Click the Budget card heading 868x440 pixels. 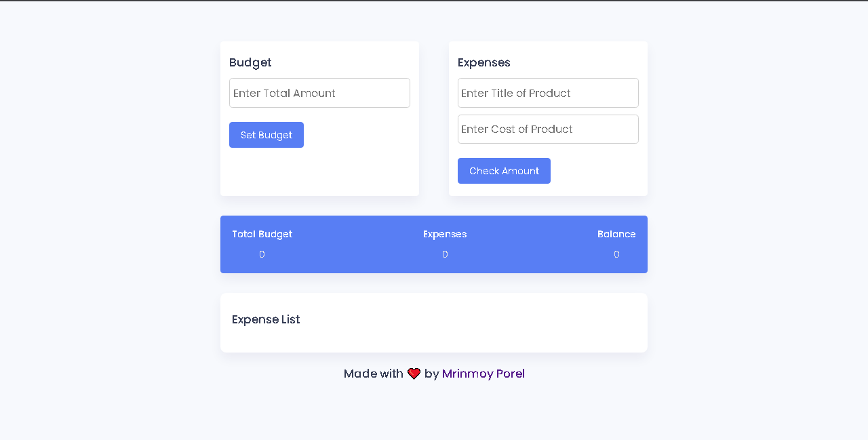click(250, 62)
